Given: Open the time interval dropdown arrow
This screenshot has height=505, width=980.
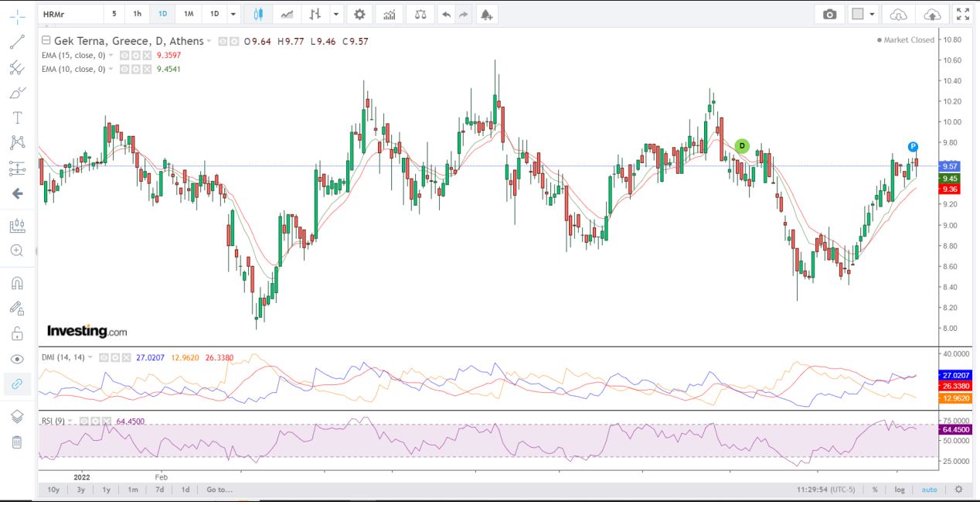Looking at the screenshot, I should click(233, 14).
